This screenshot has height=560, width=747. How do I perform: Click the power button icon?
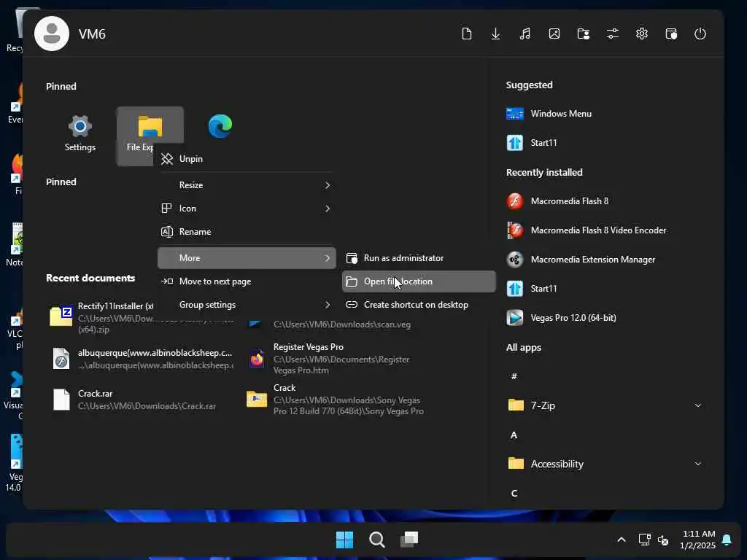coord(700,34)
